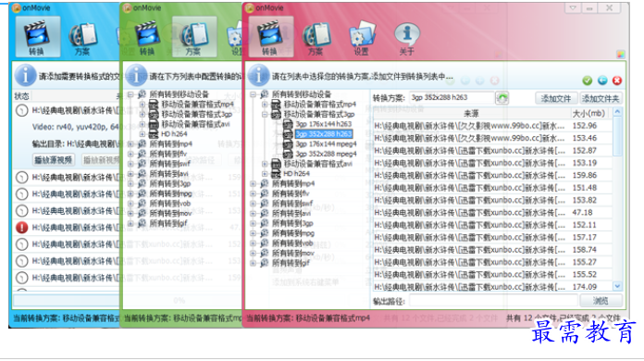Select 所有转到mov in red window tree
Screen dimensions: 644x361
292,254
